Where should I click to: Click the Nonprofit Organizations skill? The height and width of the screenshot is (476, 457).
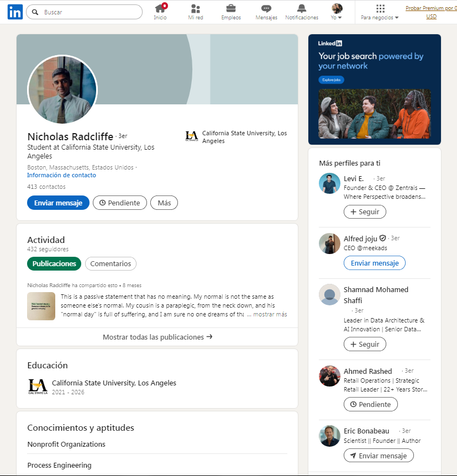(x=66, y=444)
